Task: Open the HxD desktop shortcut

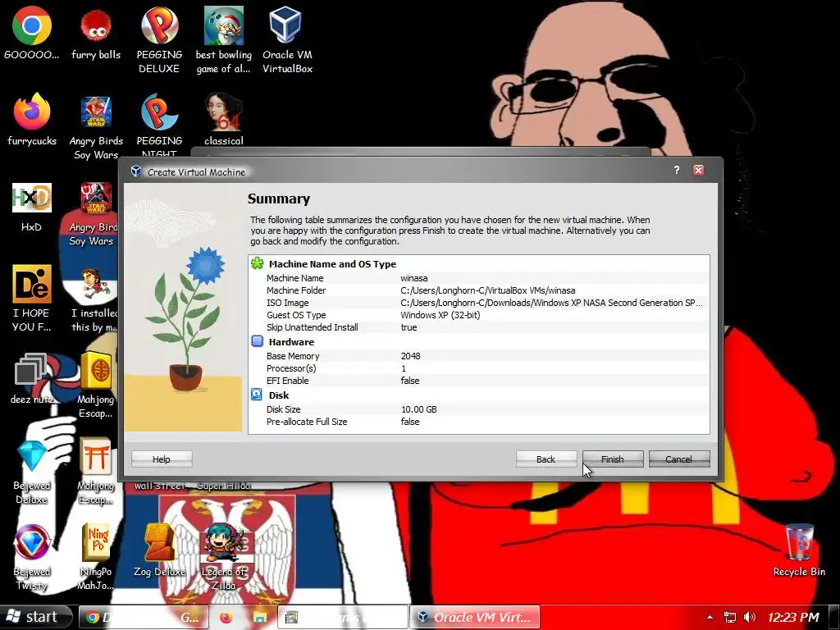Action: point(32,207)
